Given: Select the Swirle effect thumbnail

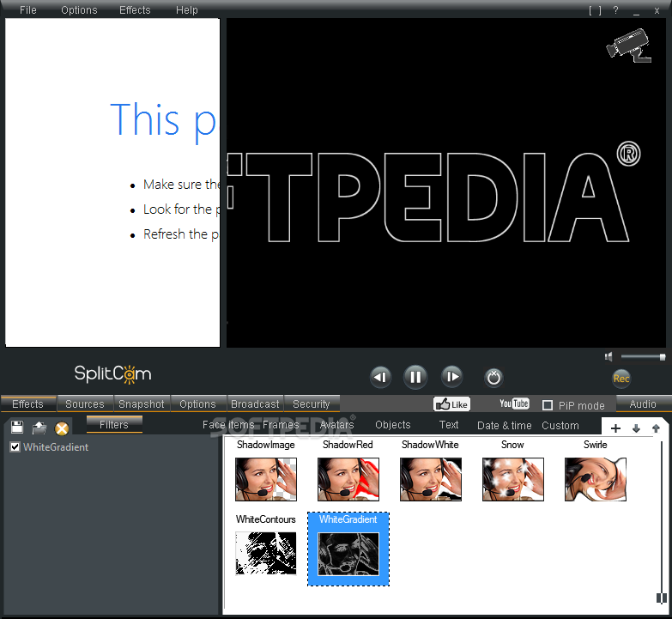Looking at the screenshot, I should (596, 479).
